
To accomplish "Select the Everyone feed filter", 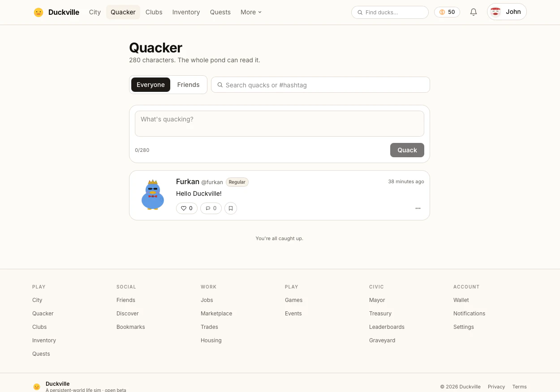I will [151, 85].
